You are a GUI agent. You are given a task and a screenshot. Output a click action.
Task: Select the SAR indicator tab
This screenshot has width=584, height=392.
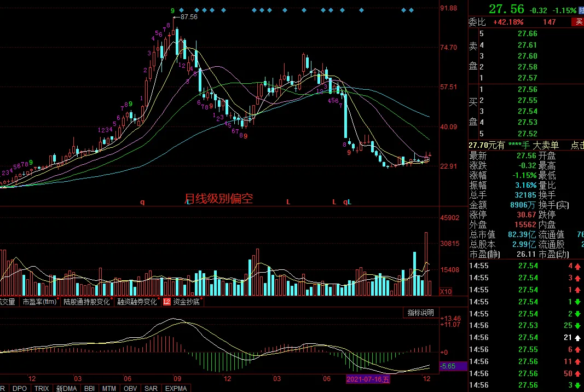click(x=151, y=388)
